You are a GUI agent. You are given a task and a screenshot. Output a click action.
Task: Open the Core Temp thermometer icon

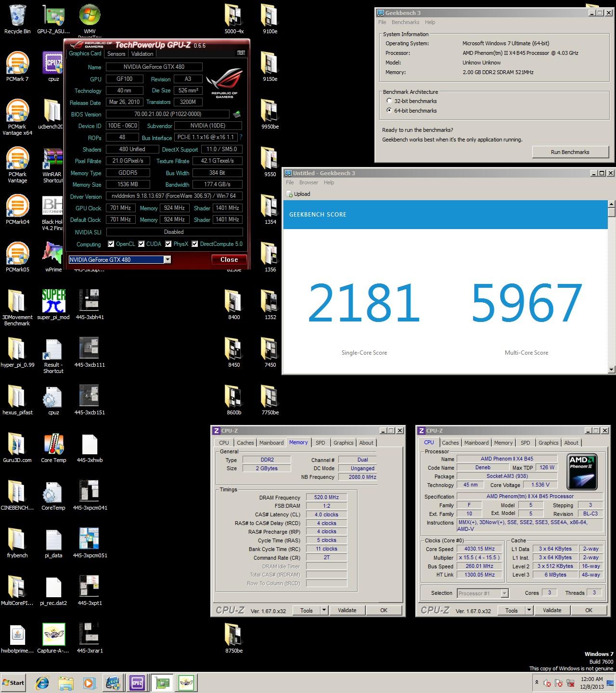(53, 448)
